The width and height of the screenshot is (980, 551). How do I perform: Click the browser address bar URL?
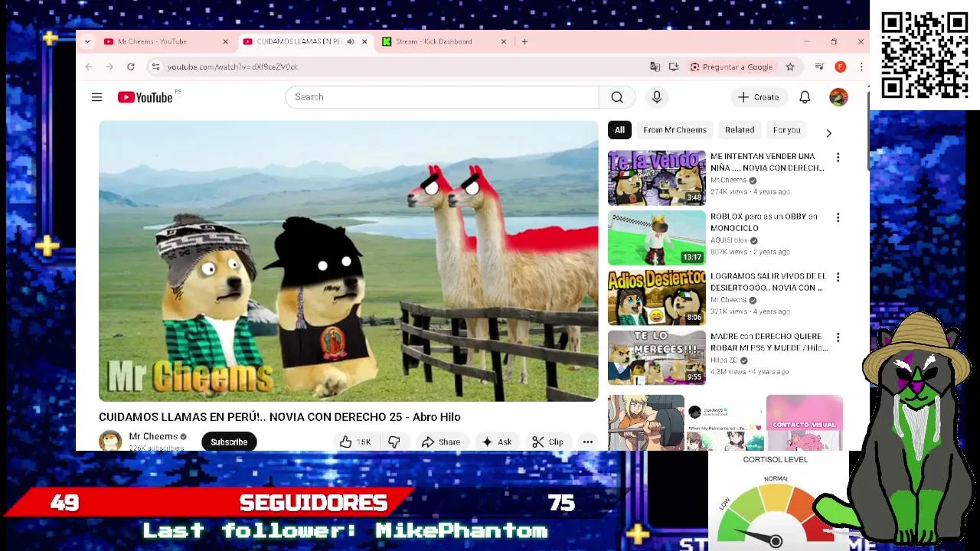tap(233, 67)
